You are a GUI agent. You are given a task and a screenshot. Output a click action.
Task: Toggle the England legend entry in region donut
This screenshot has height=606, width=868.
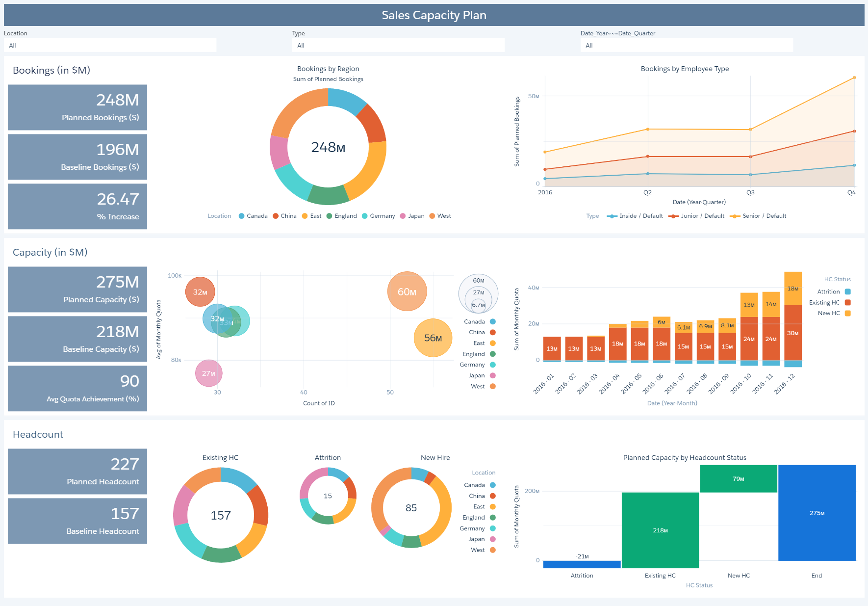point(330,216)
